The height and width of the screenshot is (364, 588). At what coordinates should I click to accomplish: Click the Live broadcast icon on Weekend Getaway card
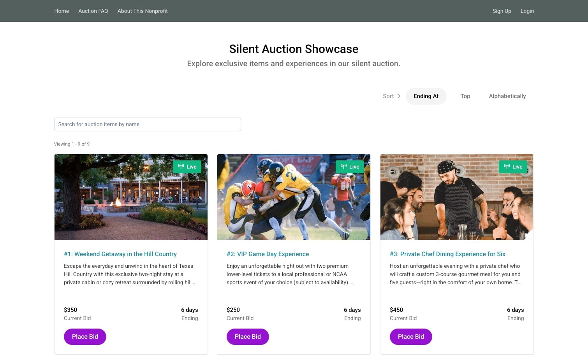click(x=181, y=166)
